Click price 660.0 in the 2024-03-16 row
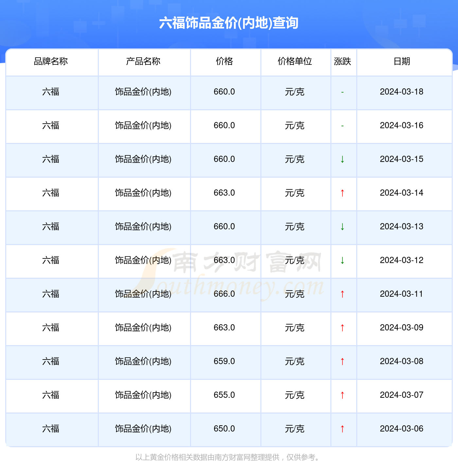Image resolution: width=458 pixels, height=476 pixels. (224, 125)
